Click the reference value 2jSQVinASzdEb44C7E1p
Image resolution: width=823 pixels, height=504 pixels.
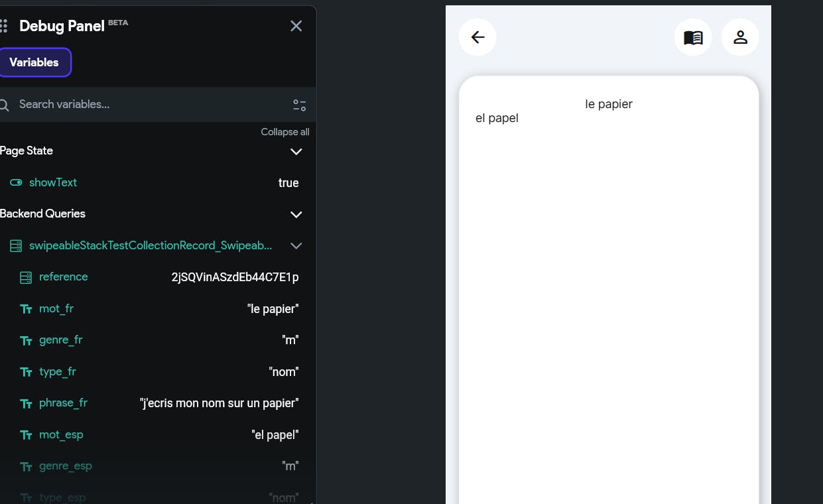pyautogui.click(x=235, y=277)
